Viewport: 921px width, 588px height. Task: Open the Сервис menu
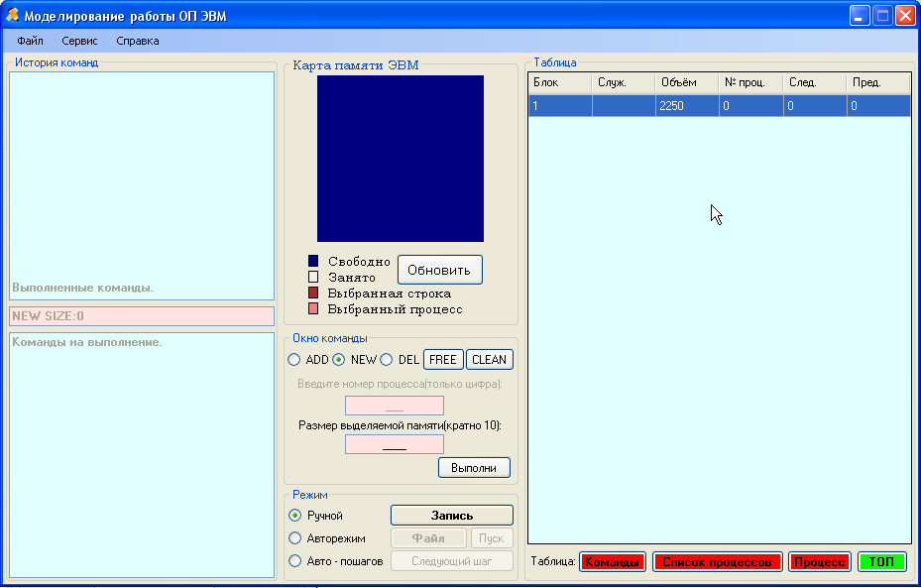tap(79, 41)
